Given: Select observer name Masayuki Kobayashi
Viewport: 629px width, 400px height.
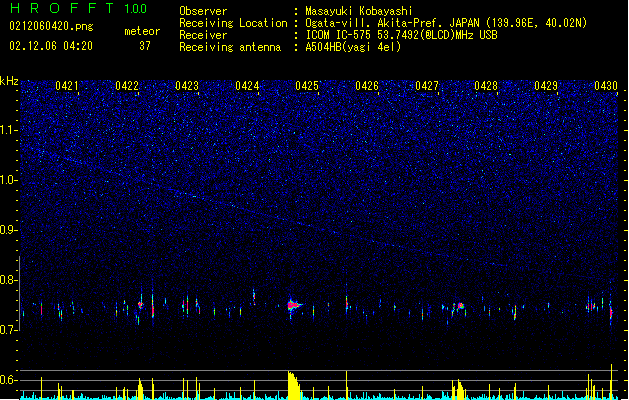Looking at the screenshot, I should (x=359, y=11).
